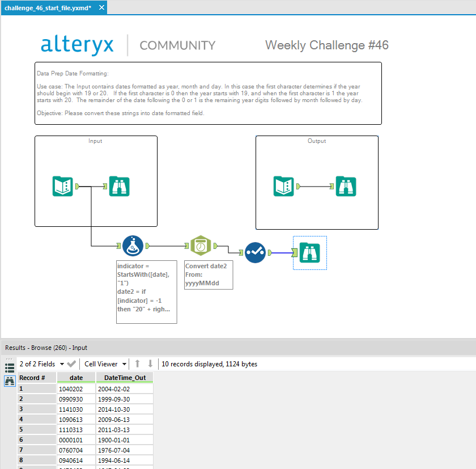Select cell 1040202 in date column
The height and width of the screenshot is (469, 476).
point(76,389)
